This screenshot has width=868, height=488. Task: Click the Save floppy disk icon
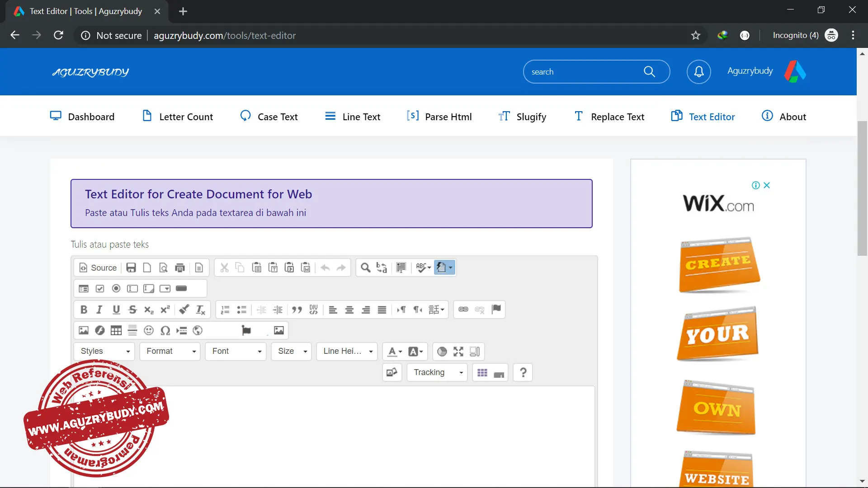pos(131,268)
